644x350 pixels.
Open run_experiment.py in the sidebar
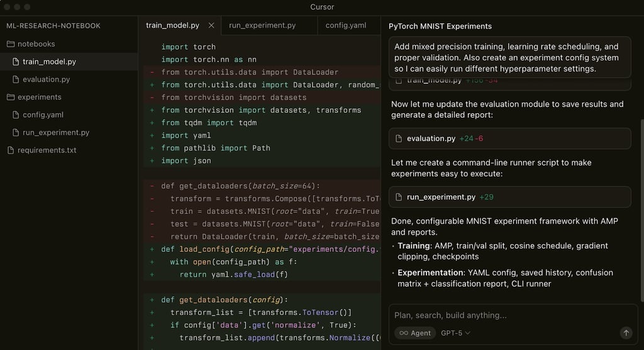(x=69, y=132)
